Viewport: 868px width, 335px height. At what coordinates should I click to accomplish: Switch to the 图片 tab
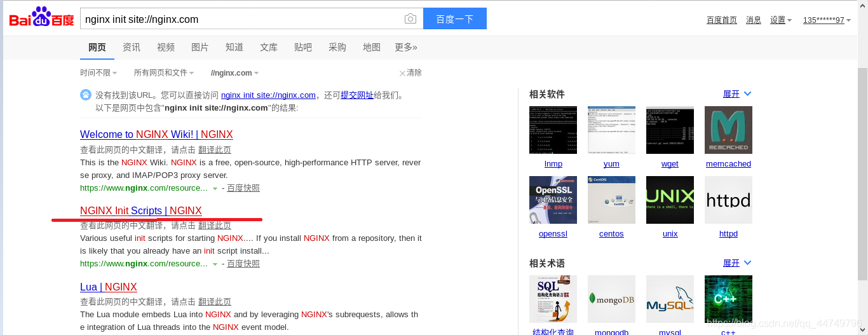(x=200, y=47)
